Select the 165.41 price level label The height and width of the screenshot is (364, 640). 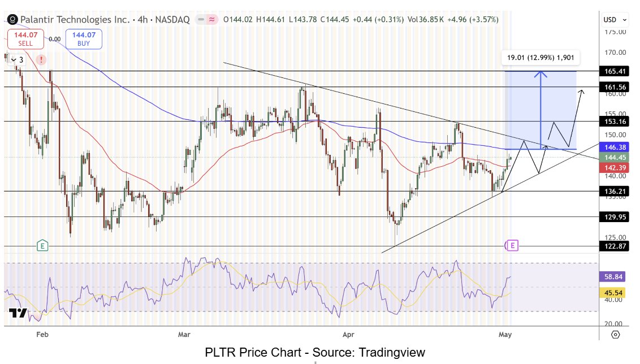pyautogui.click(x=615, y=71)
